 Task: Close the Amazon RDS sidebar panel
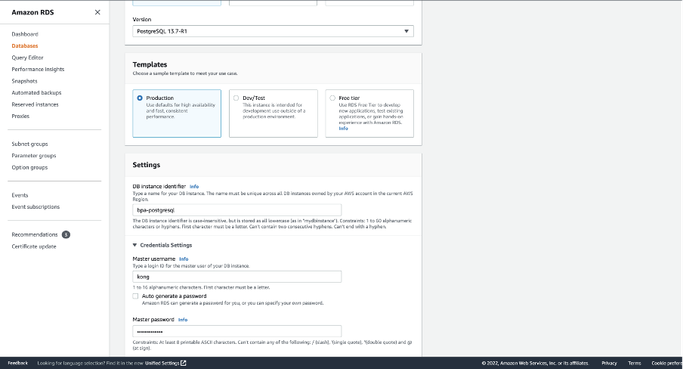pos(98,12)
